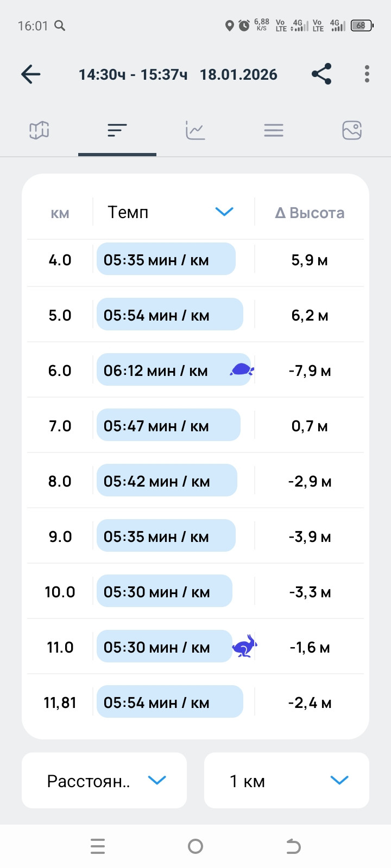Viewport: 391px width, 868px height.
Task: Tap the км column header
Action: click(x=60, y=213)
